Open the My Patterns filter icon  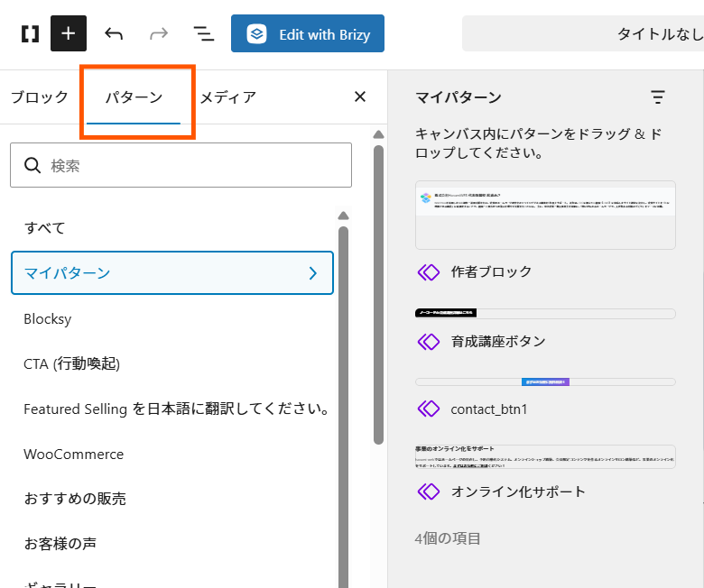click(x=658, y=97)
